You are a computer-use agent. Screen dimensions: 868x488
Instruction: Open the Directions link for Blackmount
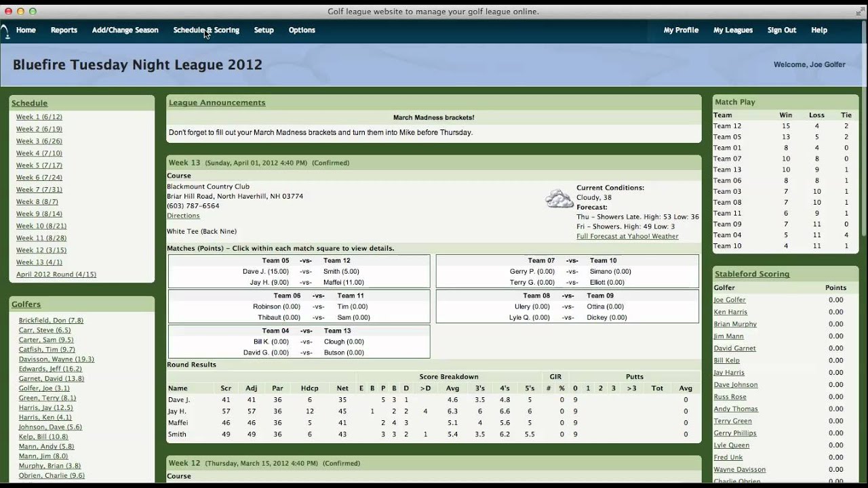[183, 216]
